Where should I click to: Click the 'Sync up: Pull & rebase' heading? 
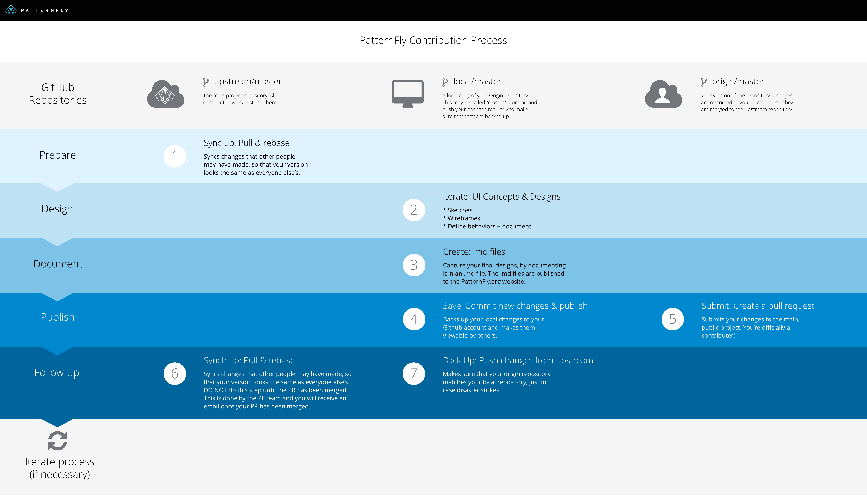click(x=246, y=143)
